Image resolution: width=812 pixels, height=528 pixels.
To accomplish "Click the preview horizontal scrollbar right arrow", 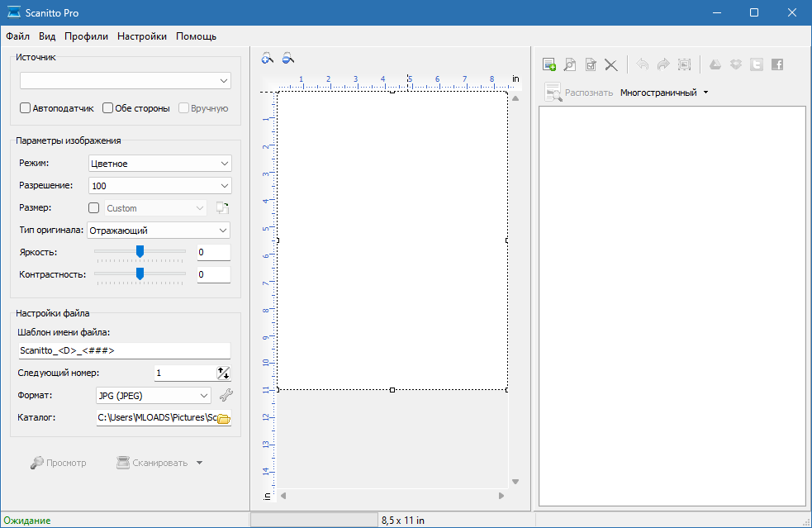I will point(501,496).
